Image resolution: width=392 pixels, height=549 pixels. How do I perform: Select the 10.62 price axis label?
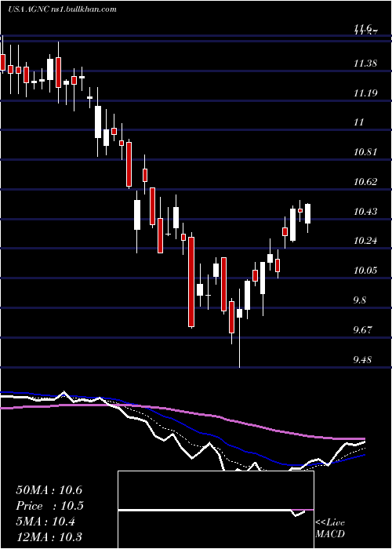365,182
